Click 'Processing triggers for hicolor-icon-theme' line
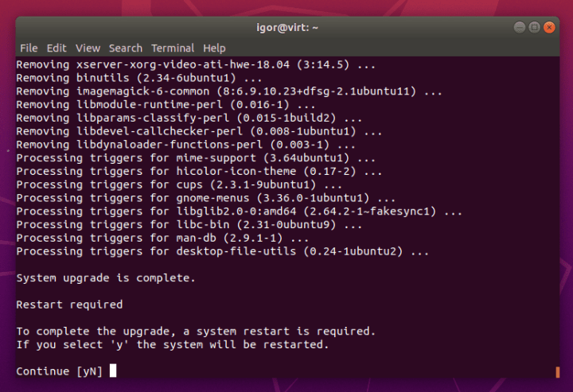The height and width of the screenshot is (392, 573). [199, 172]
